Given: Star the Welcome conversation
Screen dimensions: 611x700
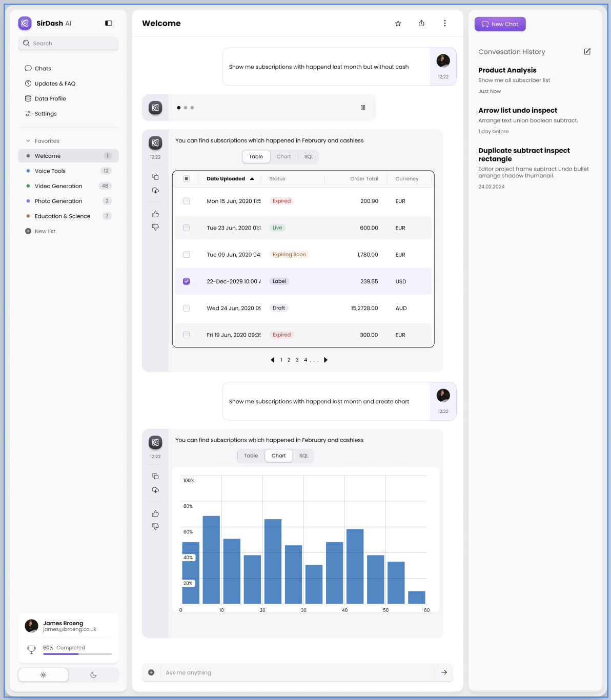Looking at the screenshot, I should pyautogui.click(x=398, y=23).
